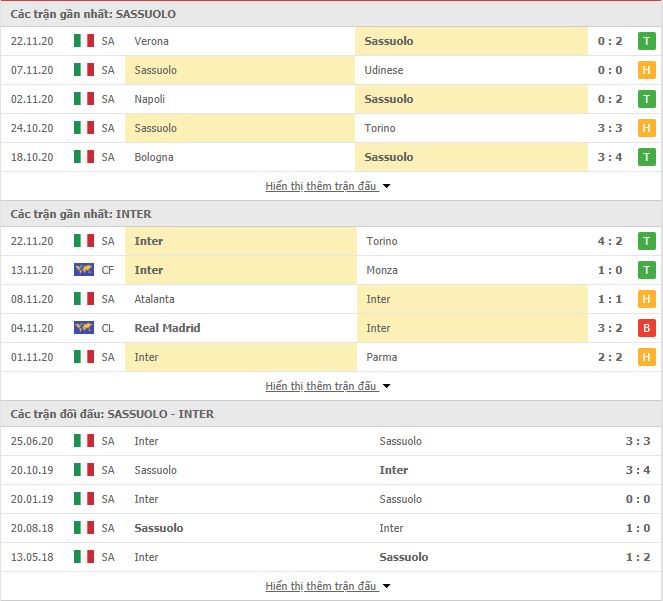Click the green T badge for Bologna vs Sassuolo
The width and height of the screenshot is (663, 601).
point(647,157)
